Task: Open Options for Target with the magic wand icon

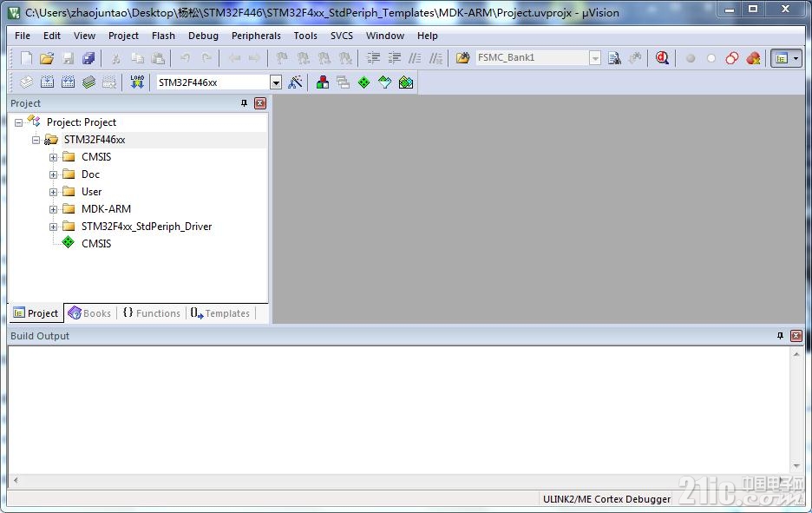Action: pos(295,82)
